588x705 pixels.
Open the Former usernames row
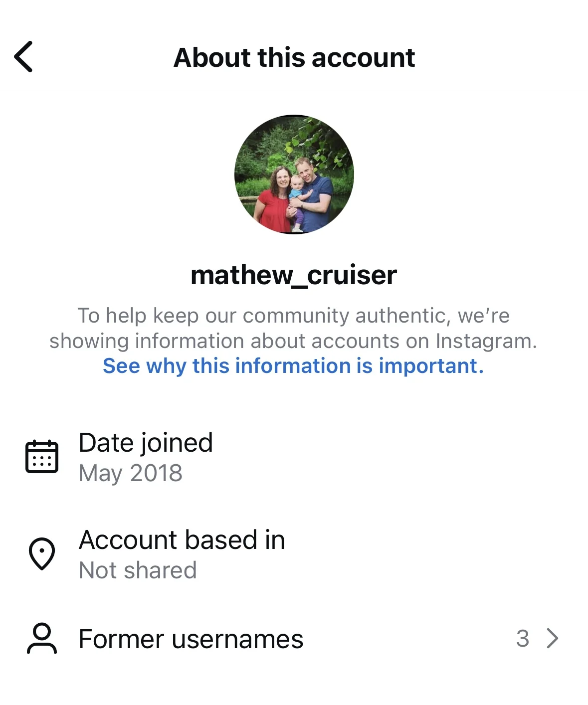tap(294, 638)
